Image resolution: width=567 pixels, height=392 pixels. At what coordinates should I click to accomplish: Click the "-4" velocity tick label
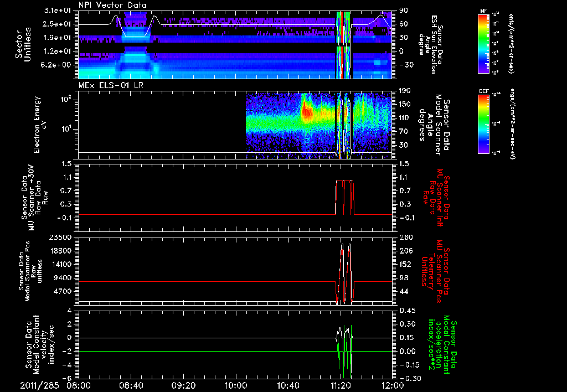(x=68, y=365)
